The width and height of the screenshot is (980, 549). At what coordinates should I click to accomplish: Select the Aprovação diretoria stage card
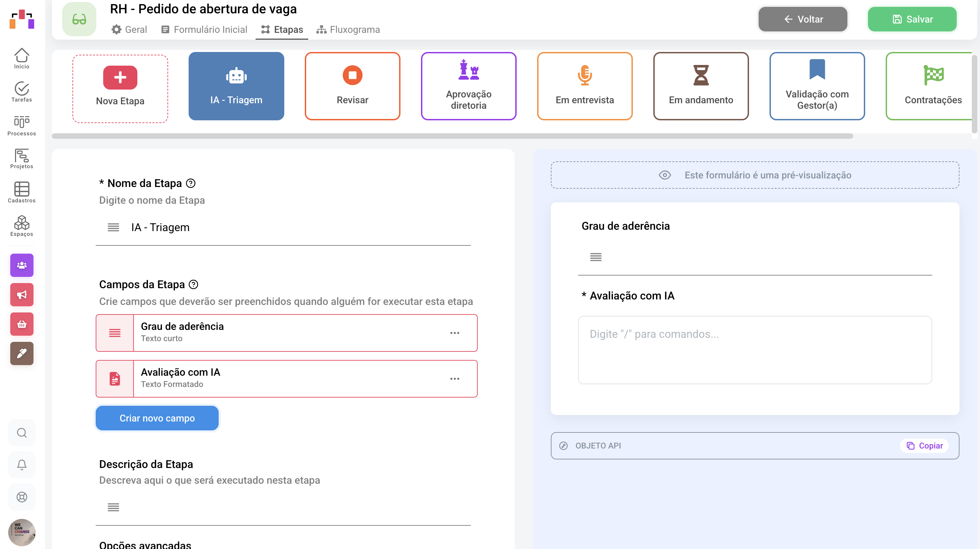(469, 86)
